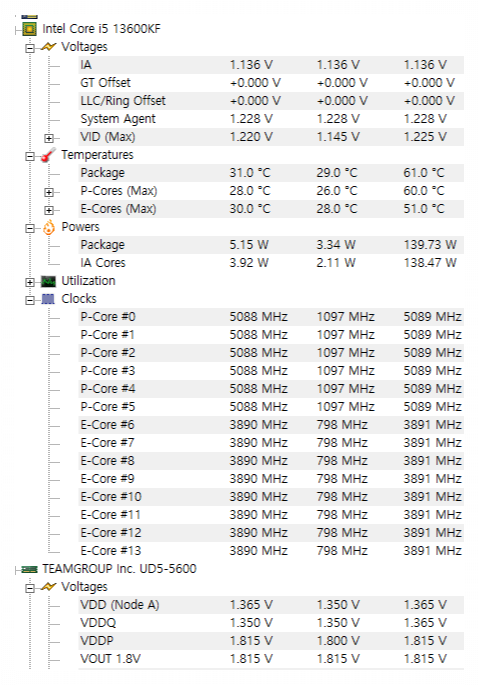Expand the Utilization section
This screenshot has width=479, height=685.
pos(30,282)
